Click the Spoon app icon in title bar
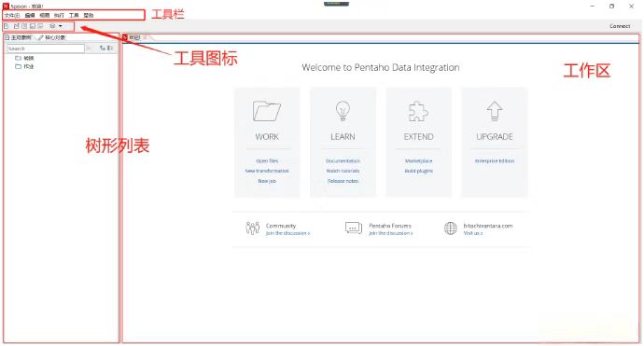This screenshot has width=644, height=346. click(x=6, y=7)
